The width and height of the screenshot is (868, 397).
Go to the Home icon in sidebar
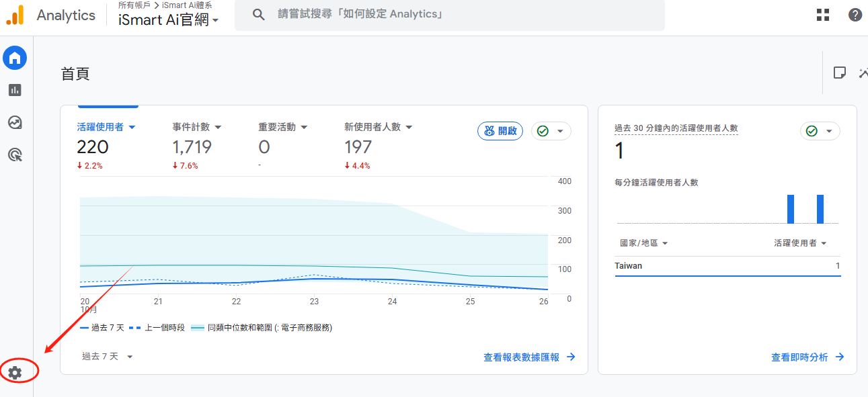(15, 58)
